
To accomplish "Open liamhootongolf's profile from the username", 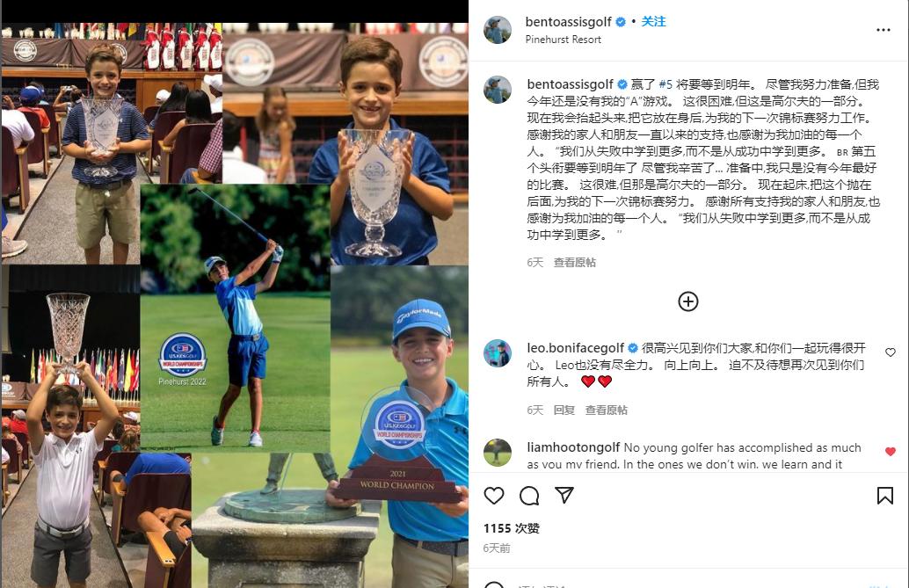I will point(573,447).
